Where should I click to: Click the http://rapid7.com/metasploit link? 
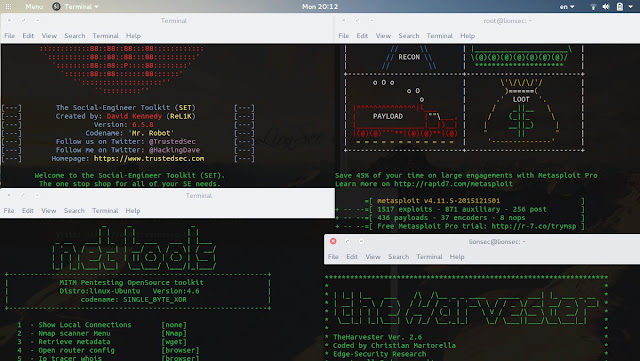click(x=453, y=184)
